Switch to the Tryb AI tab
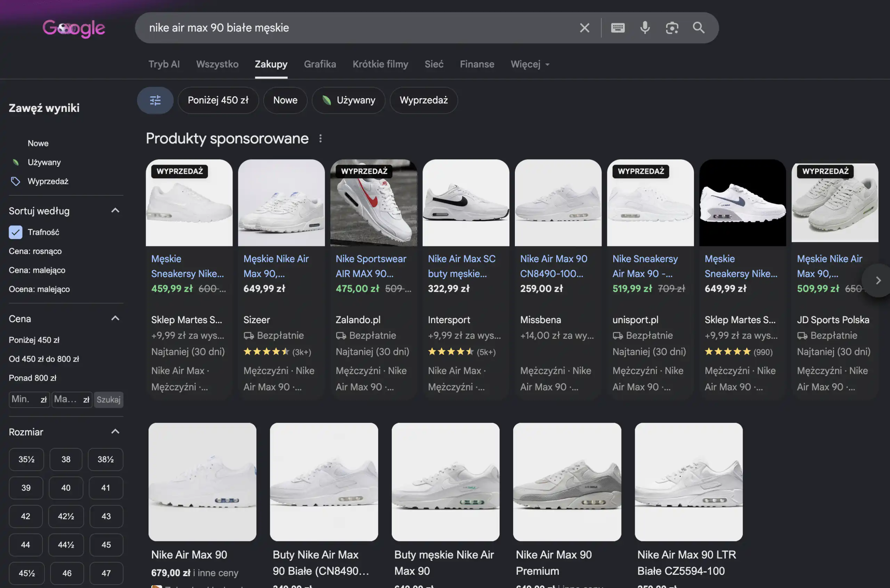The width and height of the screenshot is (890, 588). point(164,64)
